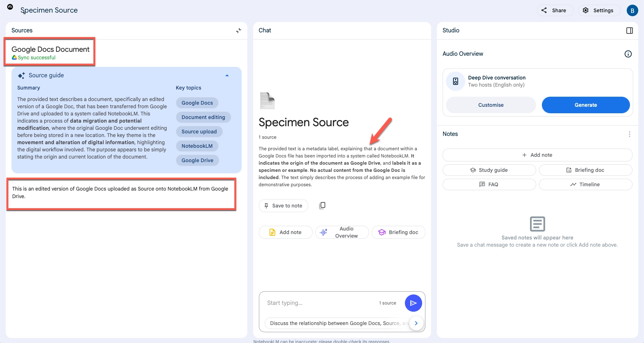This screenshot has width=644, height=343.
Task: Create a Timeline note
Action: tap(585, 184)
